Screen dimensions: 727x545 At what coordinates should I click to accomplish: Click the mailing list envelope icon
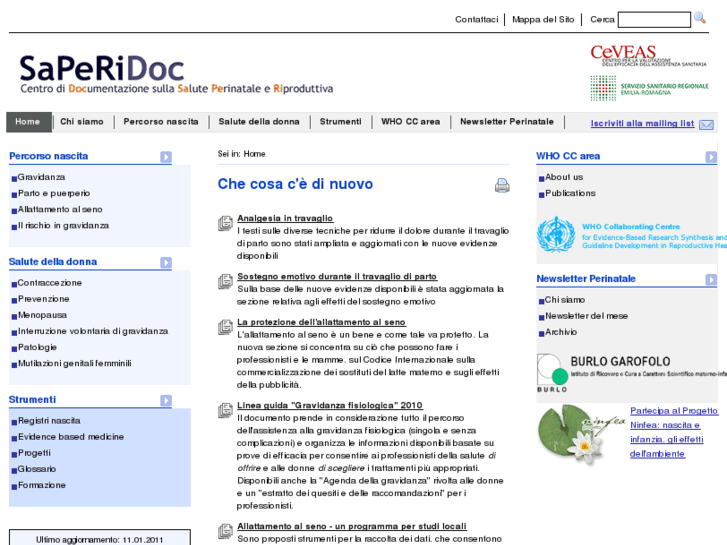706,125
